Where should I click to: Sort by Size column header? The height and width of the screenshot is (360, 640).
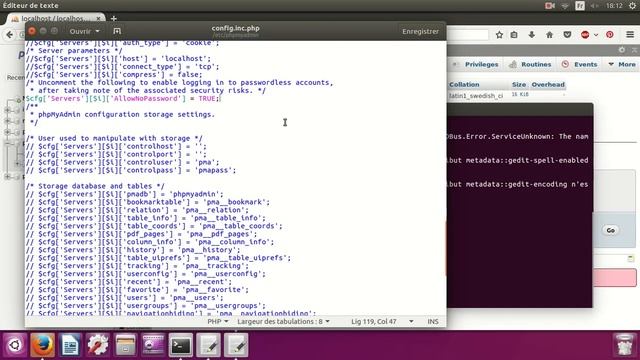click(519, 84)
